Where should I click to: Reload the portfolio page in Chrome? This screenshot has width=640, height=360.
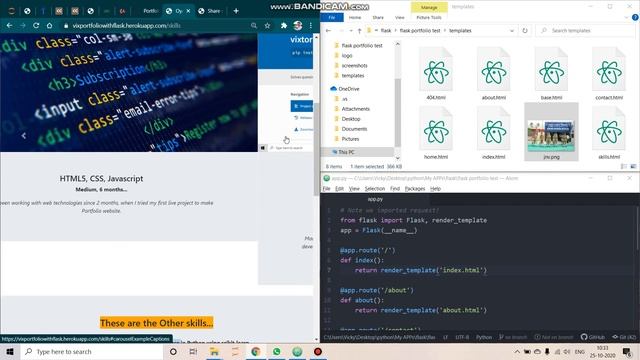[x=36, y=25]
